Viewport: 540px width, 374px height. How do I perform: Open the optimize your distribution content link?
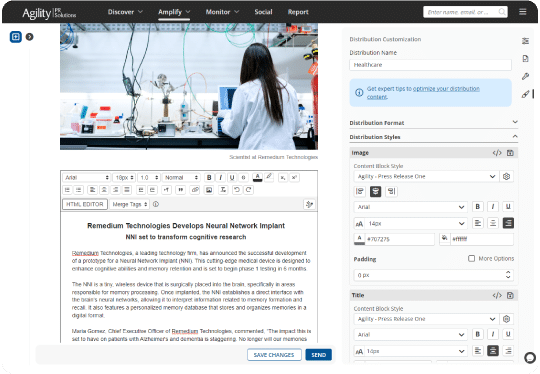coord(423,93)
